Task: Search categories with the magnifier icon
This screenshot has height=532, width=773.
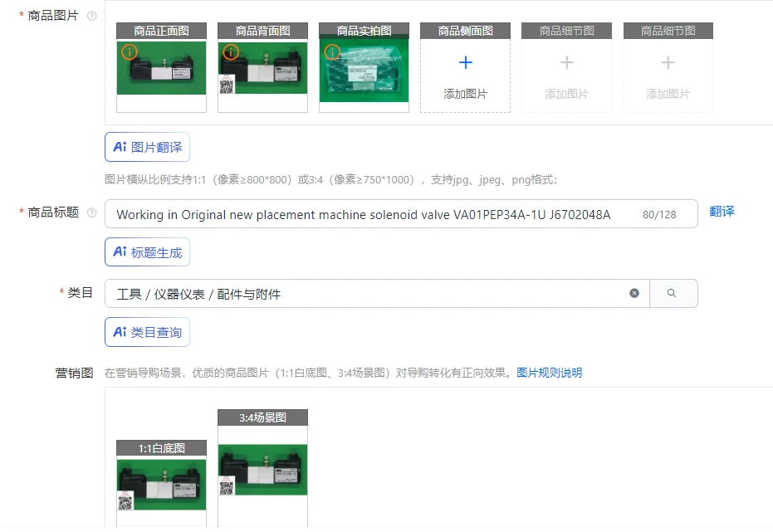Action: (x=672, y=293)
